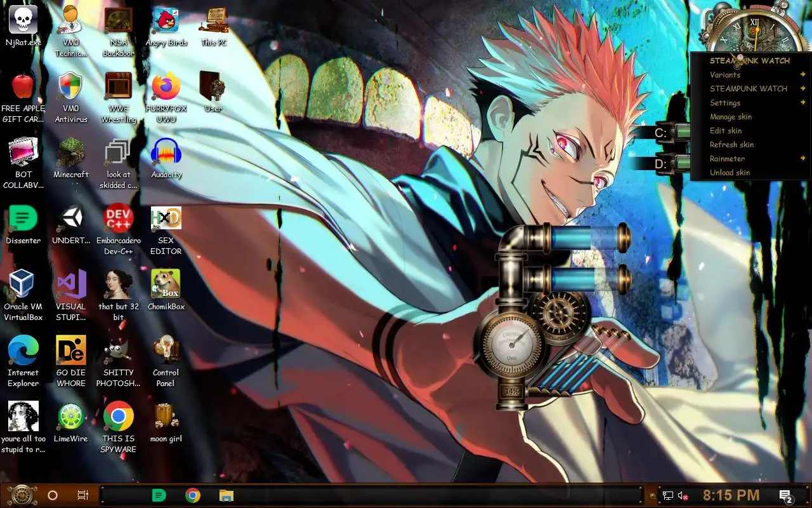Choose Edit skin in context menu
Image resolution: width=812 pixels, height=508 pixels.
[750, 130]
